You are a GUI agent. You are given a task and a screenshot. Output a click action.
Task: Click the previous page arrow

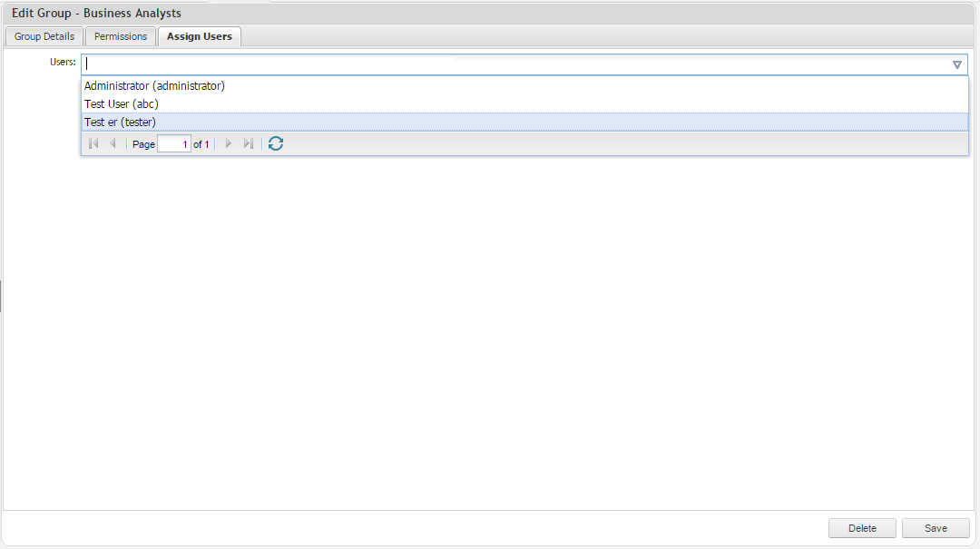(x=113, y=144)
